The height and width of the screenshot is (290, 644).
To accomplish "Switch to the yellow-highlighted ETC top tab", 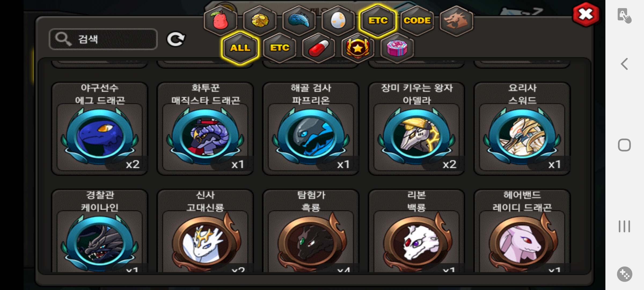I will (378, 21).
